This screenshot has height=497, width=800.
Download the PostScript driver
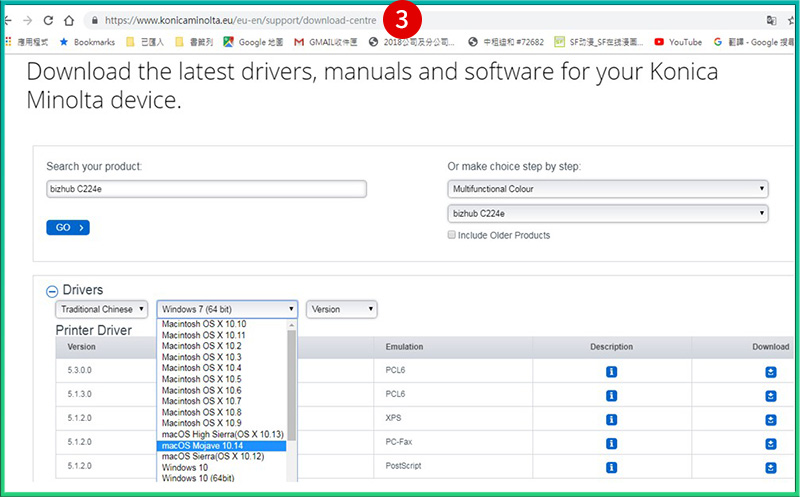(x=771, y=466)
